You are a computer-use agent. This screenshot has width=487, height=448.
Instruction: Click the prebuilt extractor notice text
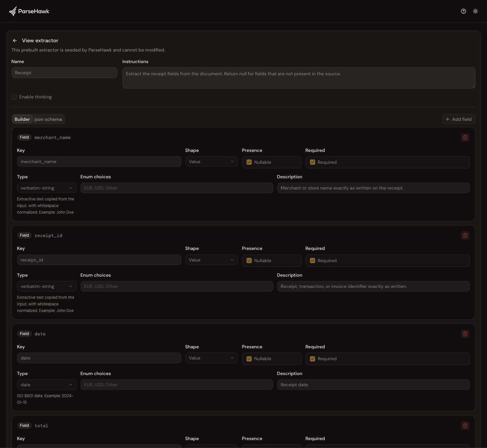[x=88, y=50]
